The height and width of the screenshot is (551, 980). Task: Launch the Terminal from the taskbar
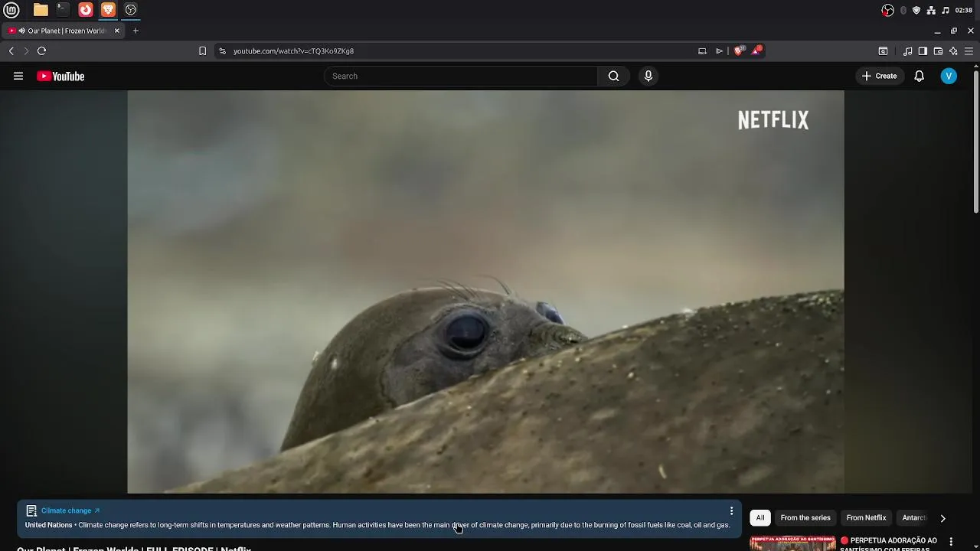point(63,10)
